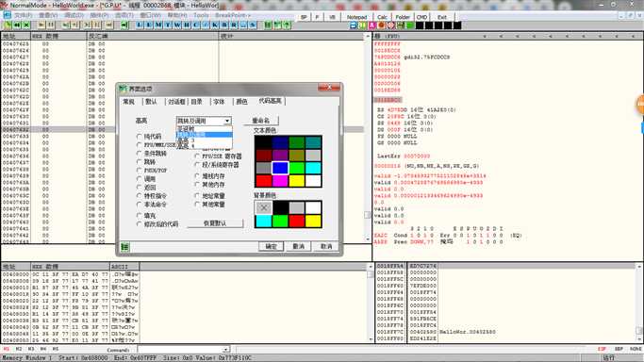Green grid icon after S button

click(x=268, y=25)
